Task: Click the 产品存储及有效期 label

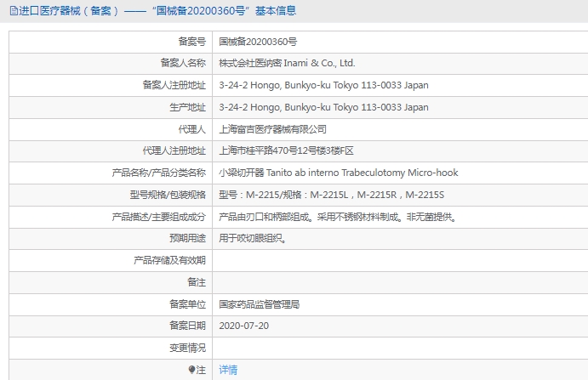Action: coord(169,260)
